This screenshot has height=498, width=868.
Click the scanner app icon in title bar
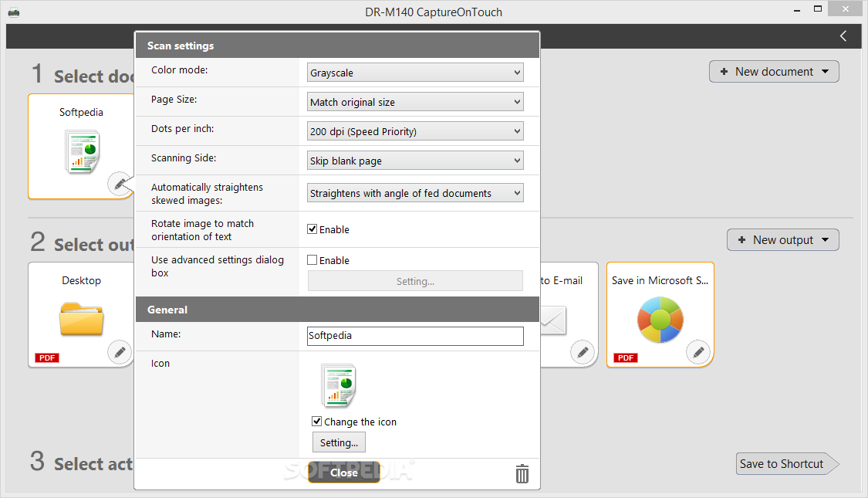tap(14, 12)
